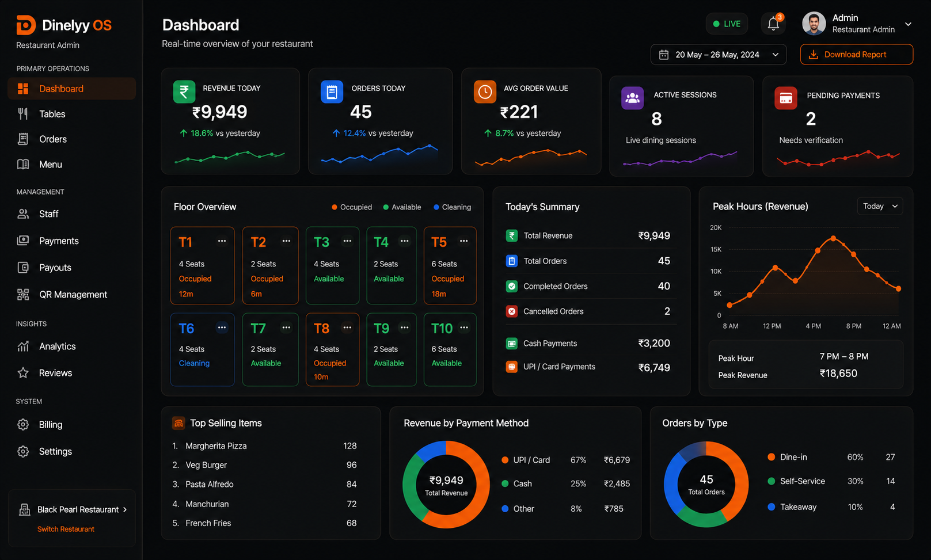Click the Peak Revenue ₹18,650 value

pos(838,374)
